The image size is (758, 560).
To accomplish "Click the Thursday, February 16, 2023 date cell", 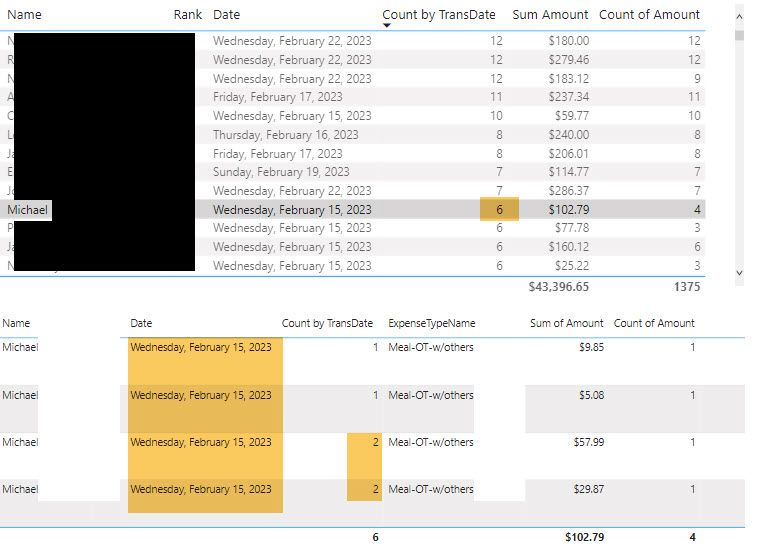I will [x=286, y=135].
